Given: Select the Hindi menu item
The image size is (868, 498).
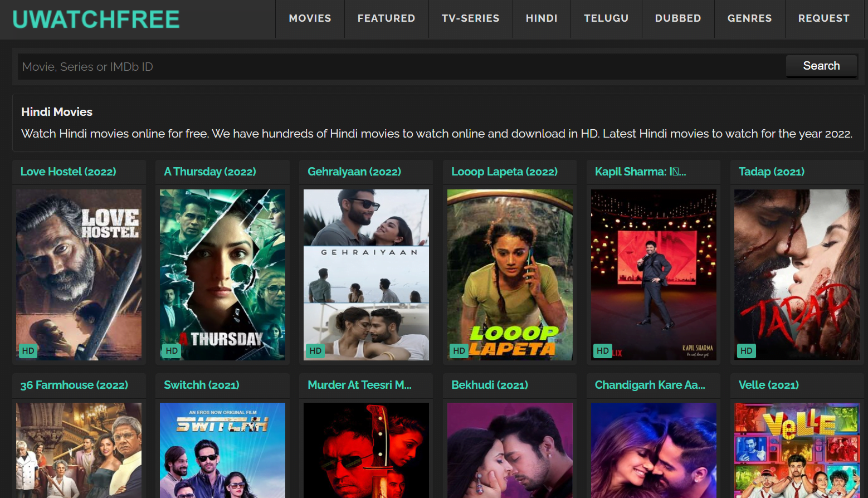Looking at the screenshot, I should tap(542, 18).
